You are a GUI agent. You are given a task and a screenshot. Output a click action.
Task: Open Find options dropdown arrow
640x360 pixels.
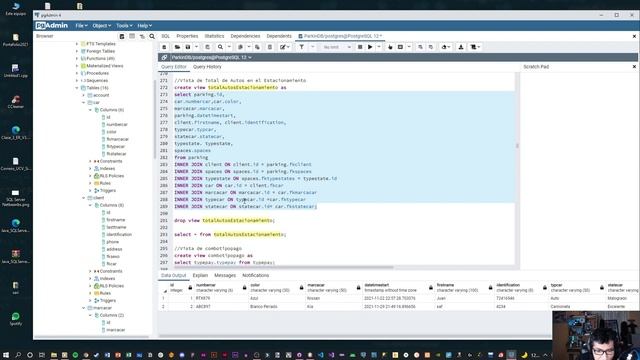pyautogui.click(x=229, y=47)
